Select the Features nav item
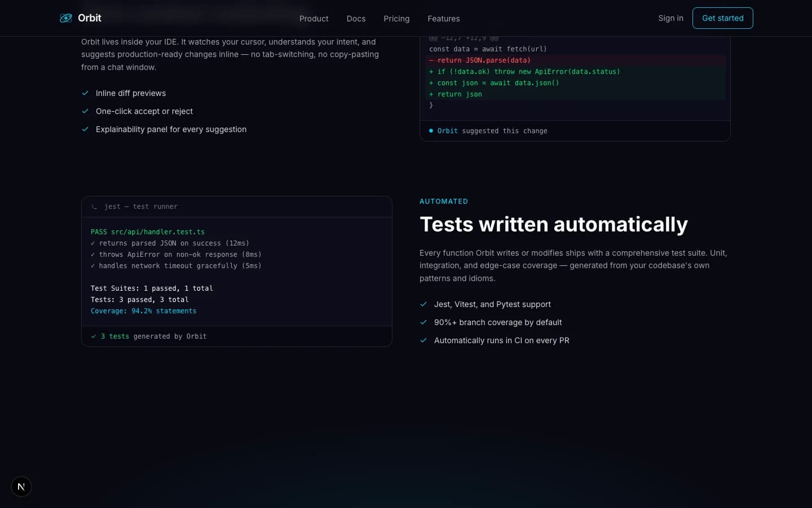Image resolution: width=812 pixels, height=508 pixels. (x=444, y=19)
